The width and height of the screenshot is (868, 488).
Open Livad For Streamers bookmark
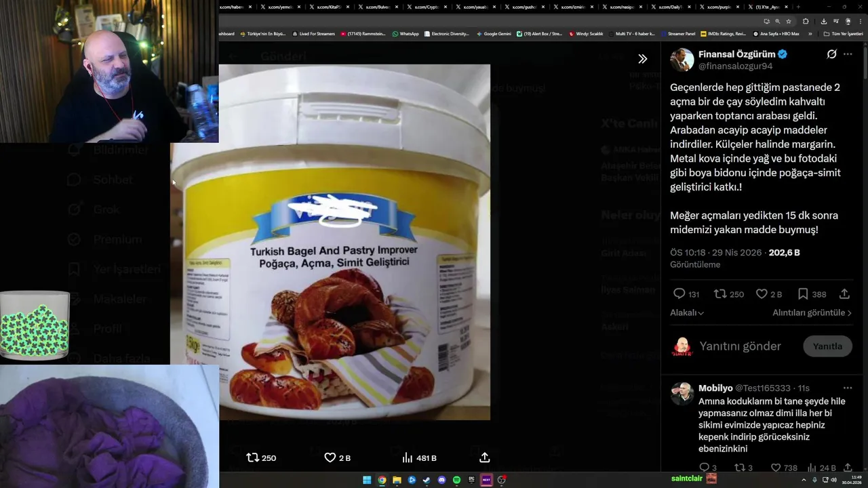tap(313, 33)
